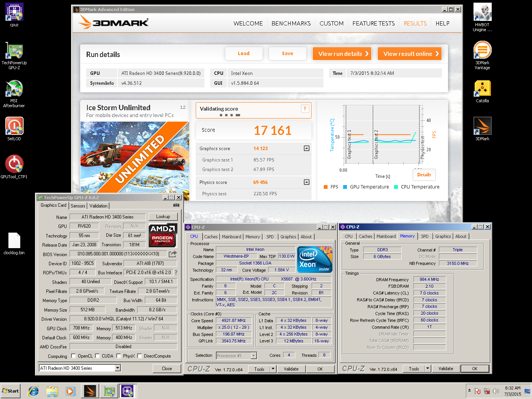Open the cpuz desktop shortcut

(x=14, y=14)
